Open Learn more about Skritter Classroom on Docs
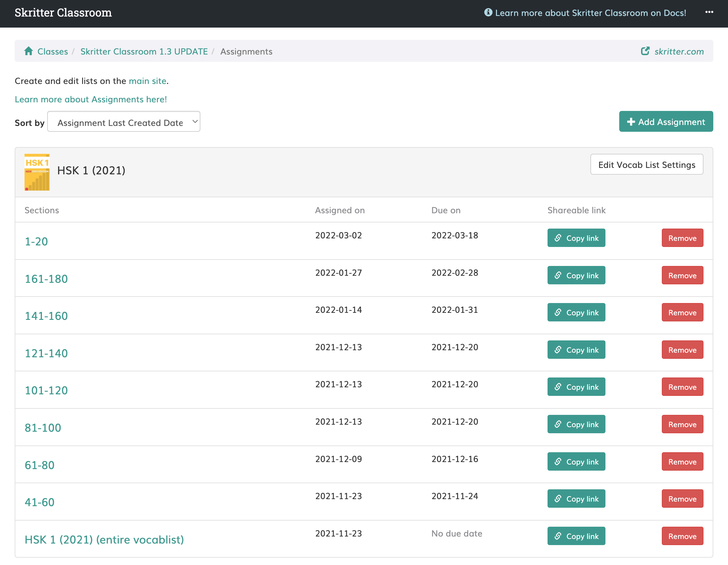Image resolution: width=728 pixels, height=565 pixels. coord(590,13)
